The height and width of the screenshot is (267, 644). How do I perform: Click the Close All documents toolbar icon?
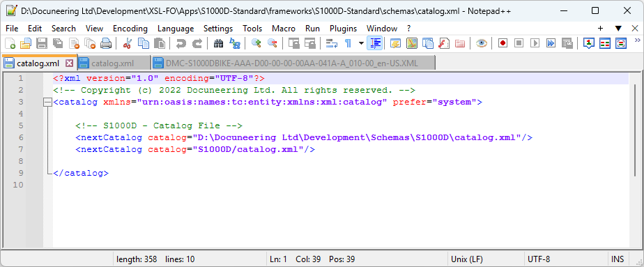90,43
